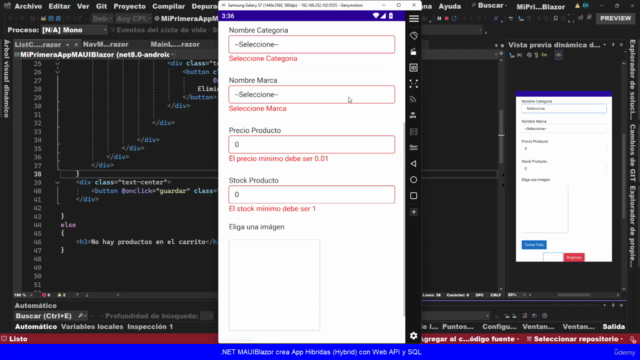This screenshot has width=640, height=360.
Task: Restart debugging with the circular arrow icon
Action: 454,18
